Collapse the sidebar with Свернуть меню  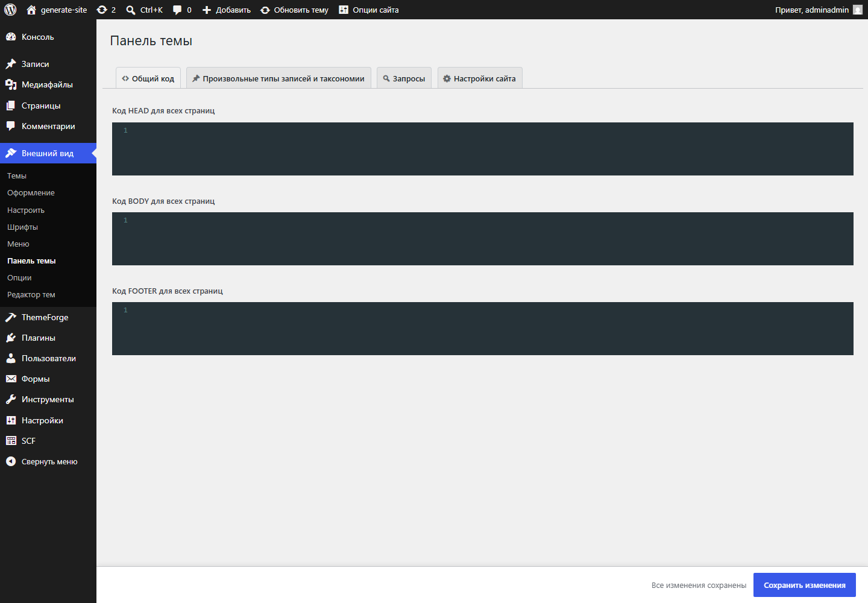click(48, 461)
